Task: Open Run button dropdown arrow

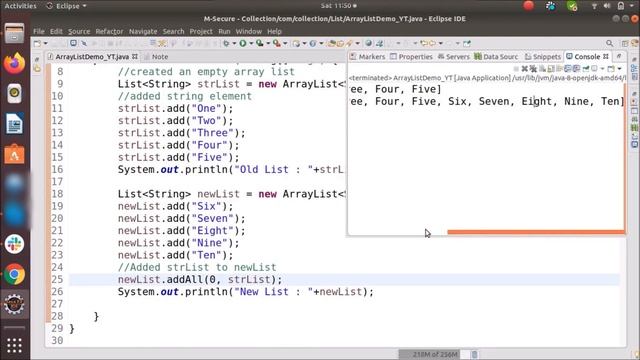Action: coord(251,43)
